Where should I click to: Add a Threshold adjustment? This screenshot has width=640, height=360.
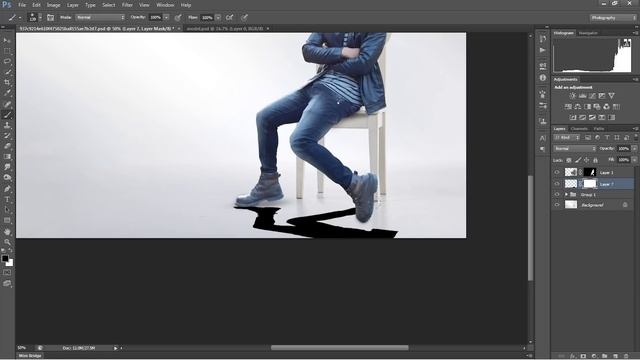point(592,118)
